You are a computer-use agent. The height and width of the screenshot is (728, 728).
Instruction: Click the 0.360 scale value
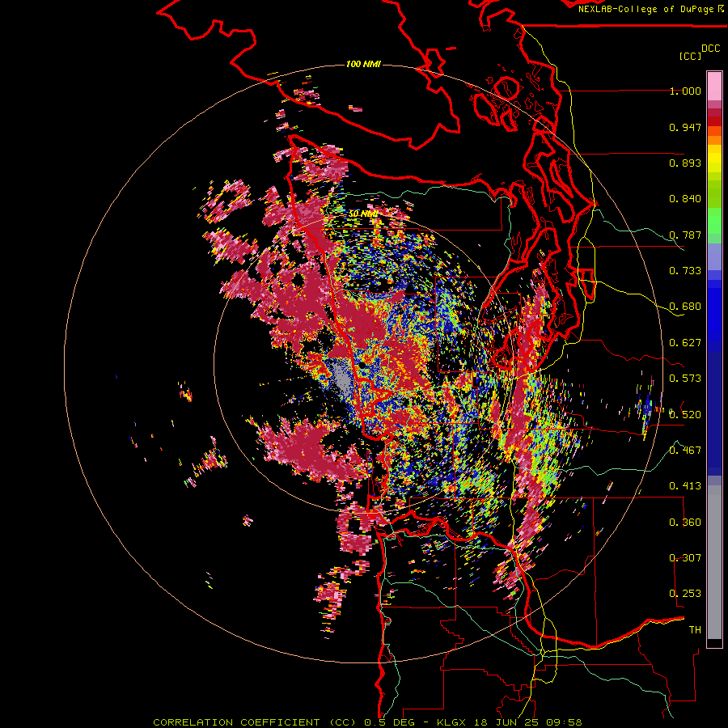click(685, 523)
